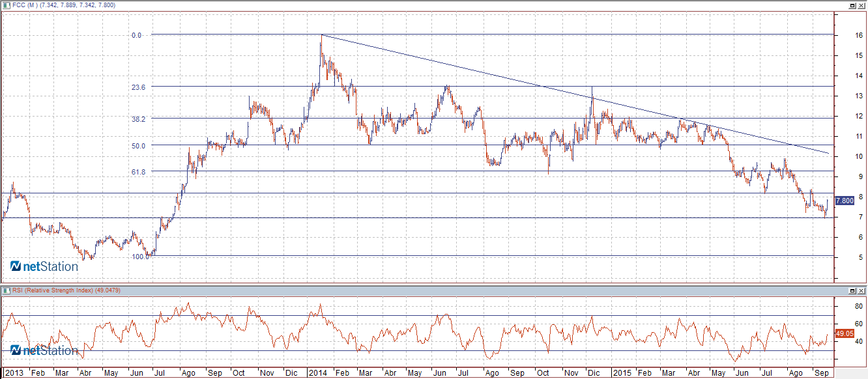Click the 100.0 Fibonacci level label
The image size is (868, 379).
point(141,257)
